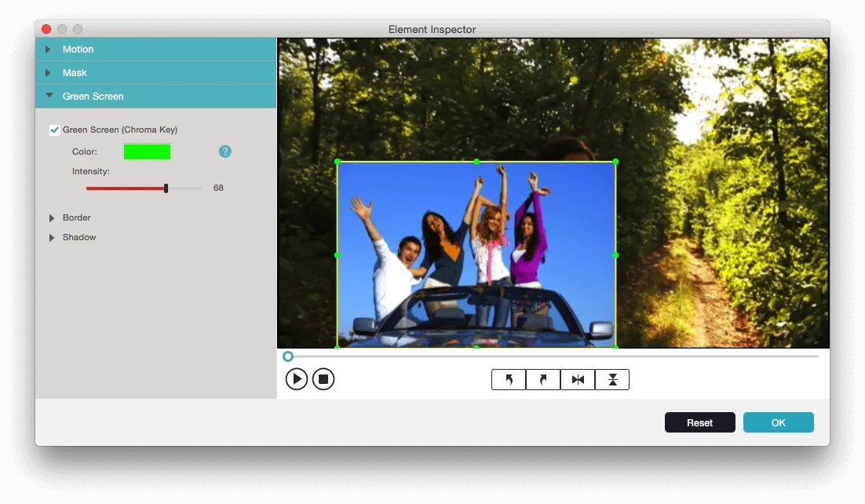Click the Intensity slider handle

pos(166,188)
